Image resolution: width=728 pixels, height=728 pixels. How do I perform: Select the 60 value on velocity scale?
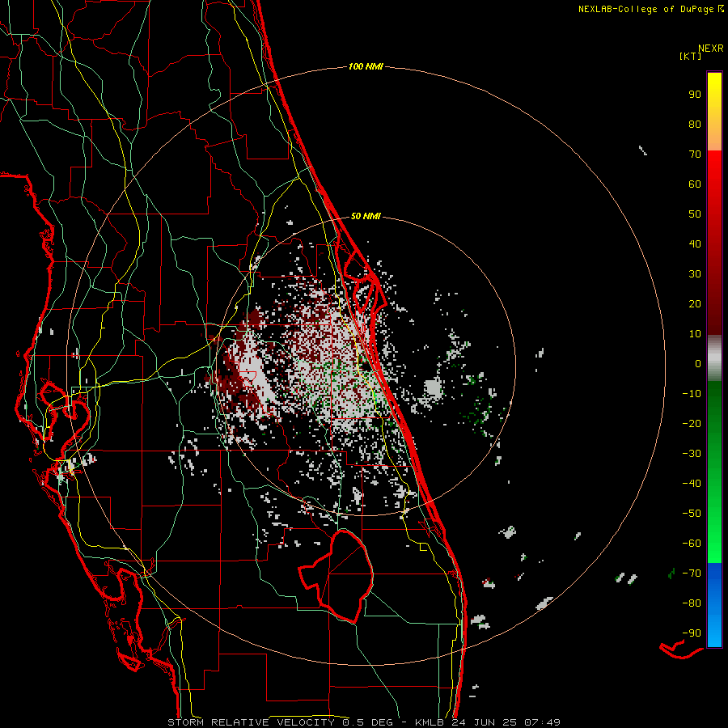click(x=695, y=184)
